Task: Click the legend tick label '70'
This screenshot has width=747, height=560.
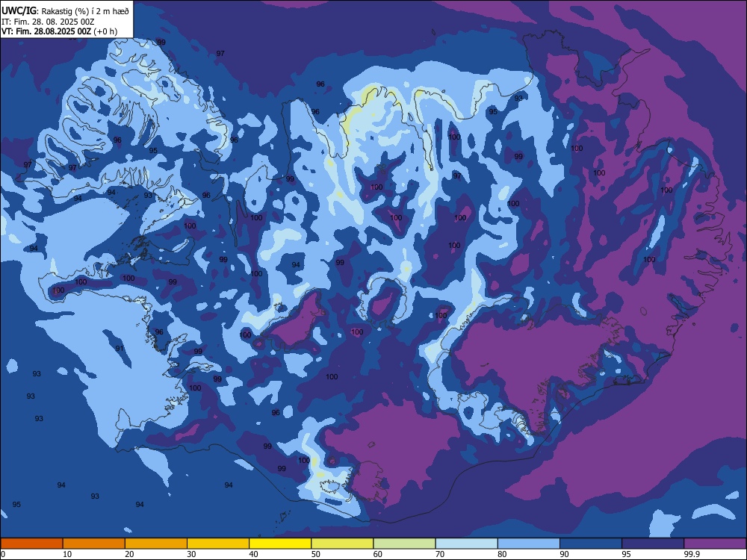Action: [x=440, y=554]
